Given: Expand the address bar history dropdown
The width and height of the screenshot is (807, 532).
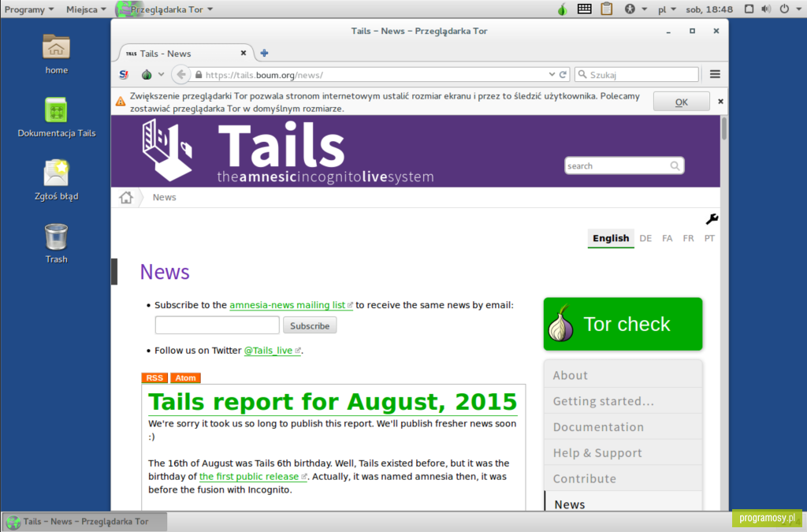Looking at the screenshot, I should pos(552,75).
